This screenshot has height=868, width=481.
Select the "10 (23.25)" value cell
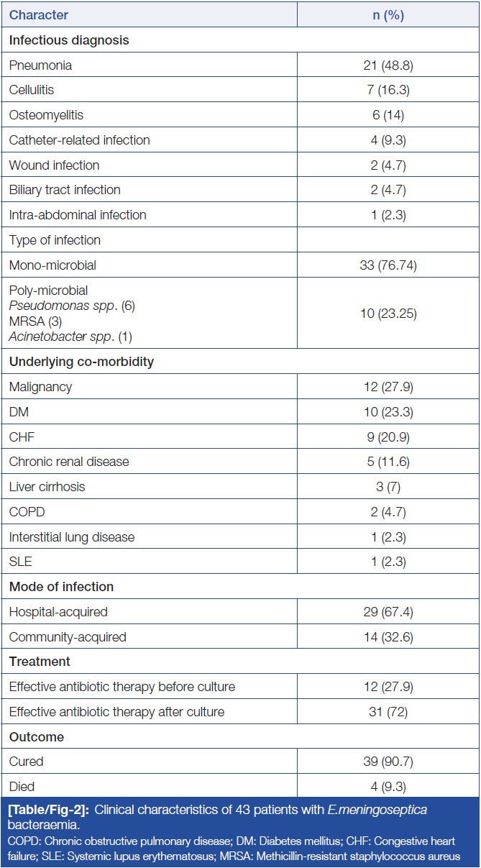click(388, 312)
